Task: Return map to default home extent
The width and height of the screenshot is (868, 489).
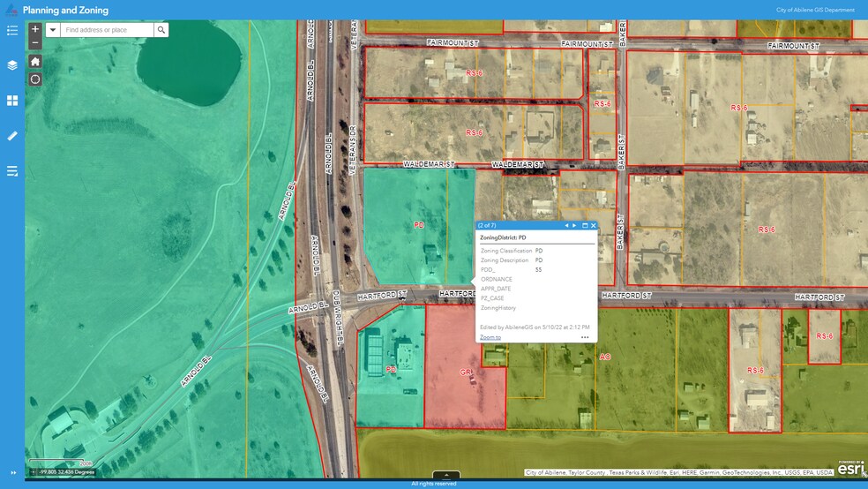Action: 35,62
